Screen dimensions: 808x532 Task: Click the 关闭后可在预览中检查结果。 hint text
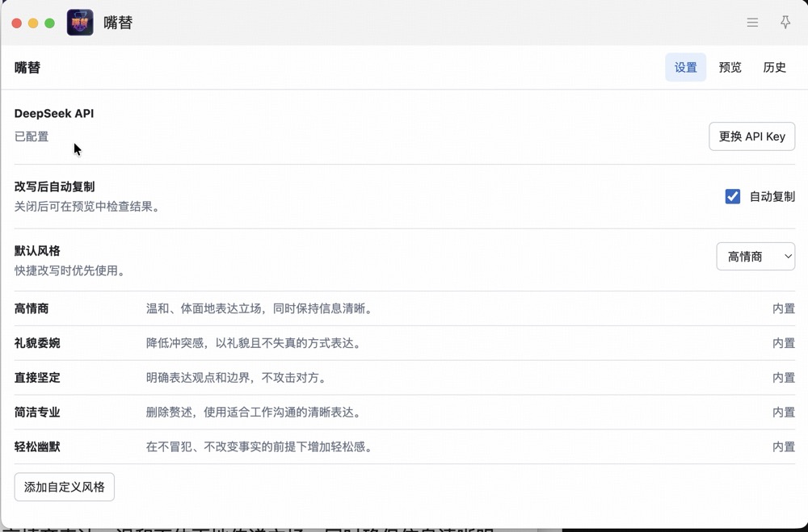tap(87, 207)
